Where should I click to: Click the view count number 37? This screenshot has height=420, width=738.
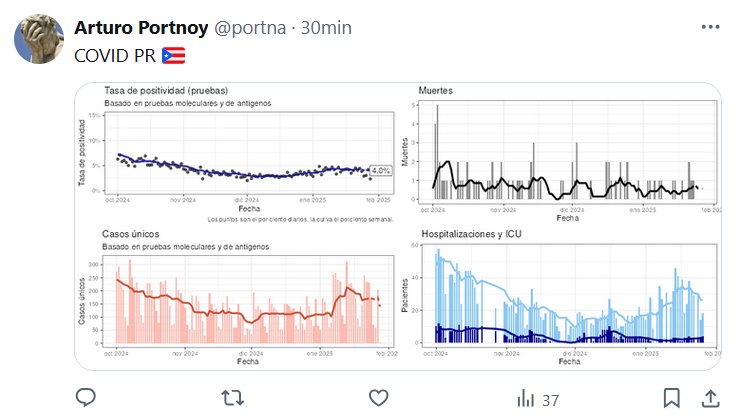(550, 399)
